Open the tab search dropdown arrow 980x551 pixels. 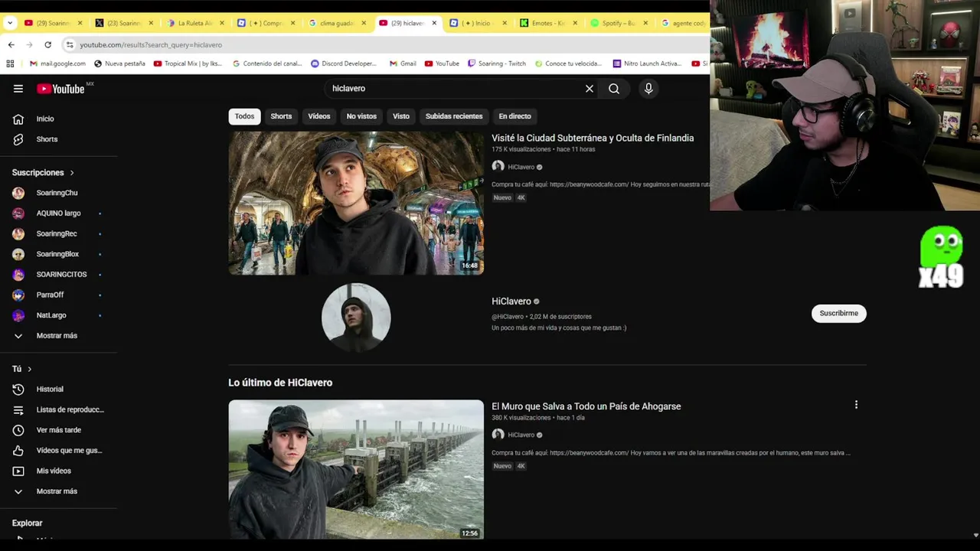pyautogui.click(x=10, y=23)
